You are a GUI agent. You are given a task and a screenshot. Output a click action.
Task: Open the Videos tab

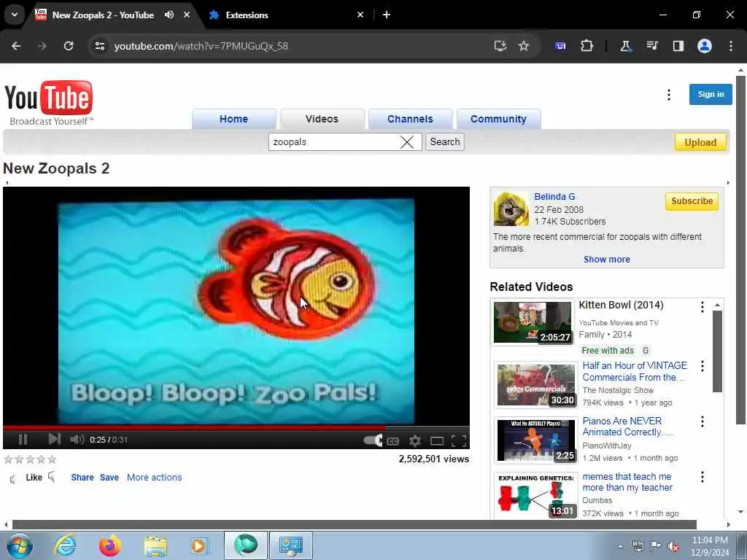tap(322, 119)
